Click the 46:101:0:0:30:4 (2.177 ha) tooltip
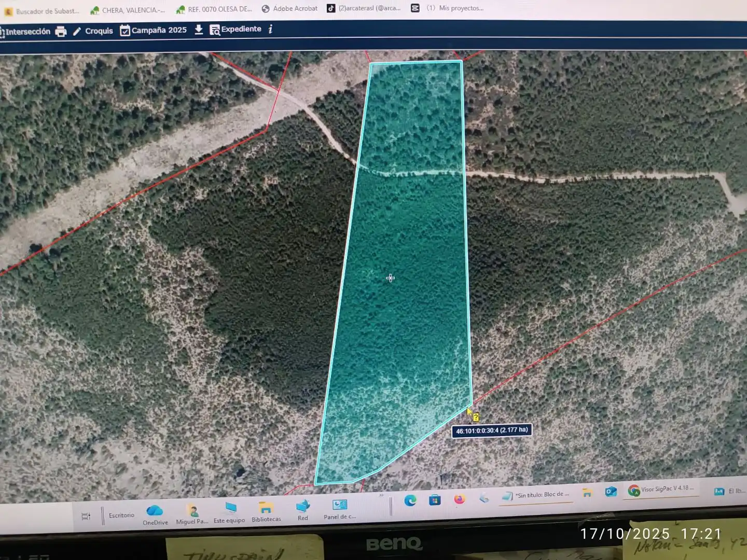The width and height of the screenshot is (747, 560). point(492,430)
